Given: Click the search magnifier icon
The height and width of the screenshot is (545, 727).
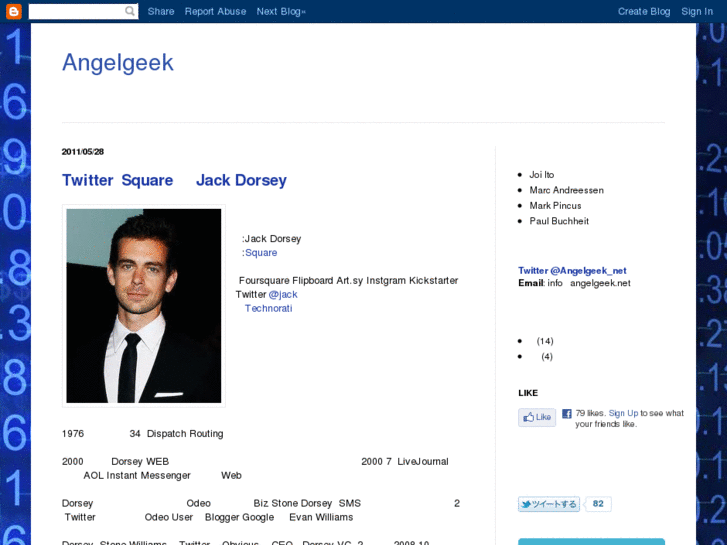Looking at the screenshot, I should [x=130, y=11].
